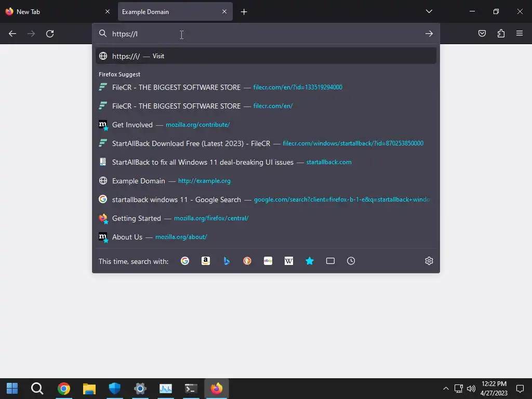The image size is (532, 399).
Task: Open startallback windows 11 Google Search suggestion
Action: [x=265, y=199]
